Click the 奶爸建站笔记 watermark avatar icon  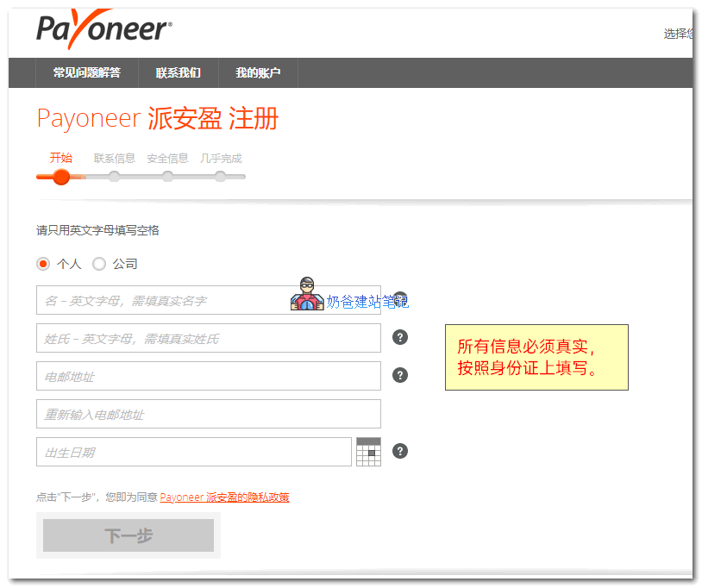click(x=307, y=295)
